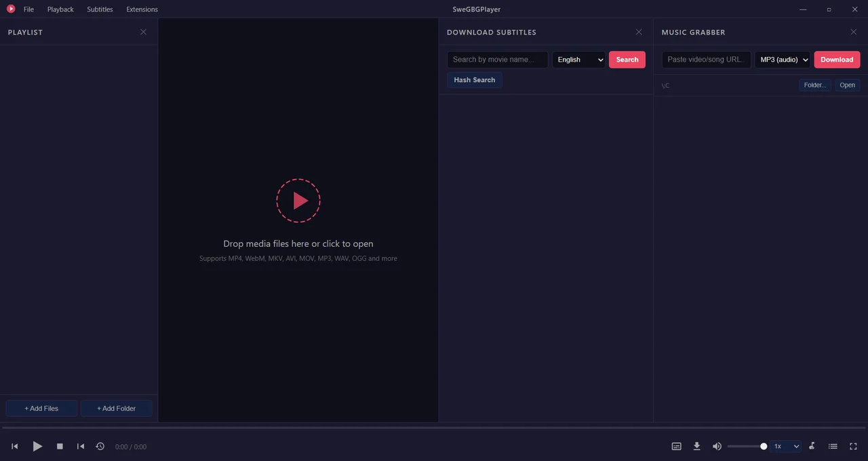Click the MUSIC GRABBER panel heading

click(x=693, y=33)
